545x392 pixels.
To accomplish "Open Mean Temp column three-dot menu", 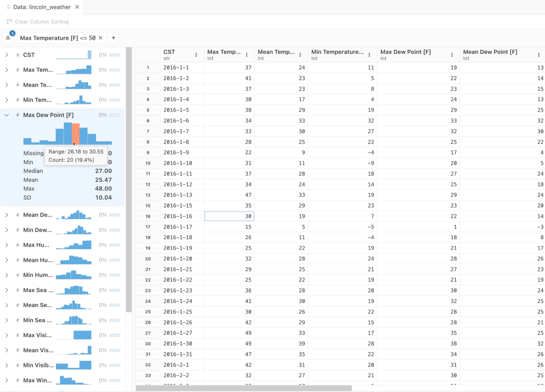I will tap(300, 55).
